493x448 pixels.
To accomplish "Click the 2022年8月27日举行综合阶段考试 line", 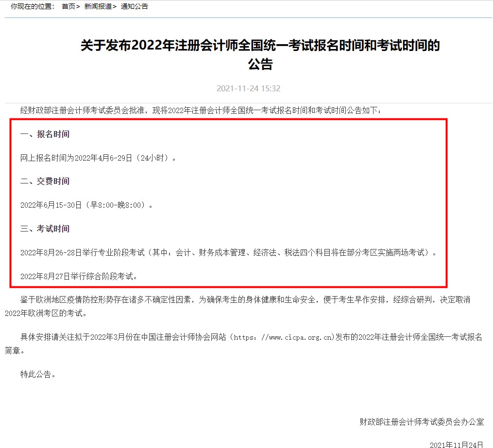I will click(79, 277).
